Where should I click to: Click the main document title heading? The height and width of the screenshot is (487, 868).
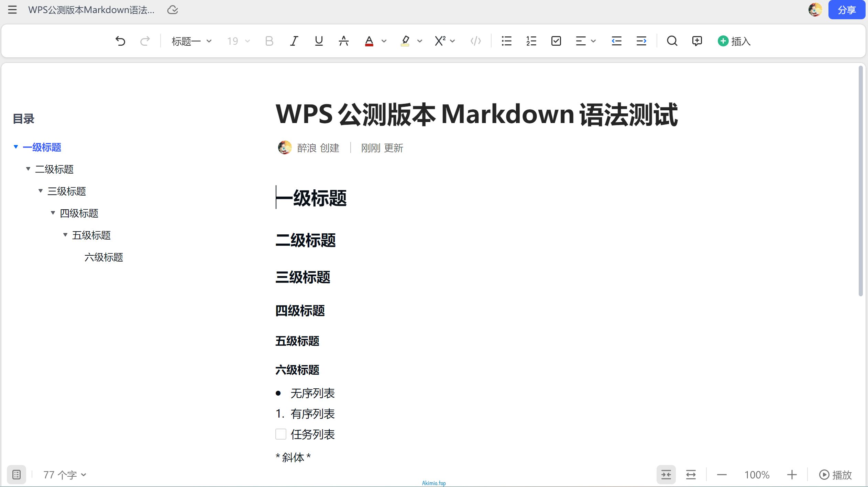pos(476,114)
